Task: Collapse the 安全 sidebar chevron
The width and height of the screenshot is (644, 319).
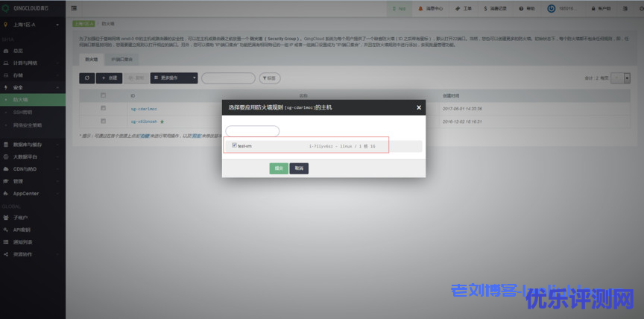Action: pos(57,87)
